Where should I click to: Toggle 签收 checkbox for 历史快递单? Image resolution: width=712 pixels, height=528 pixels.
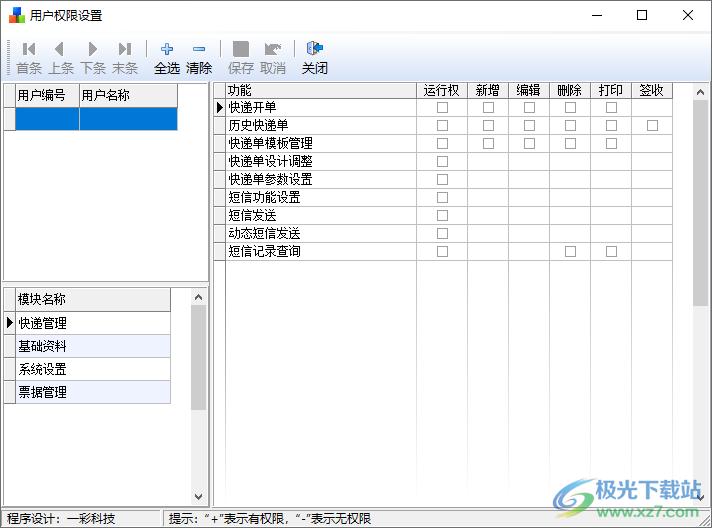pyautogui.click(x=652, y=126)
